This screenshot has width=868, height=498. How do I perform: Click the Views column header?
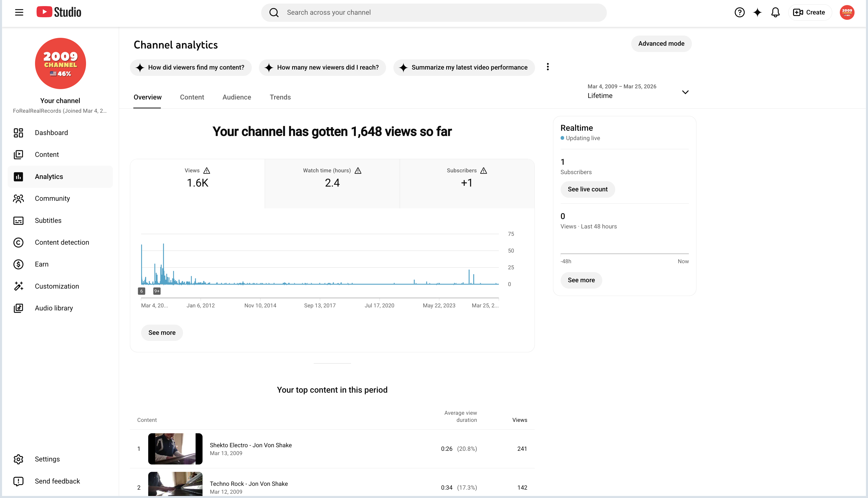tap(520, 420)
